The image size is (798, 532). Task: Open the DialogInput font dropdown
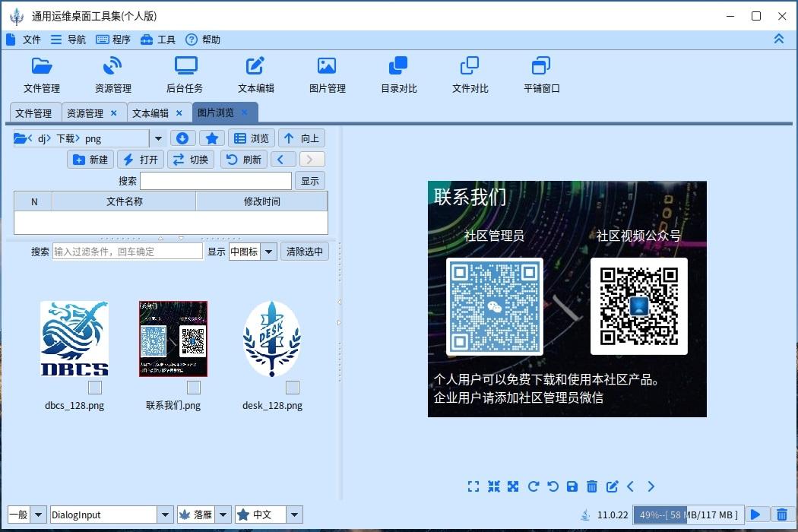(x=165, y=515)
